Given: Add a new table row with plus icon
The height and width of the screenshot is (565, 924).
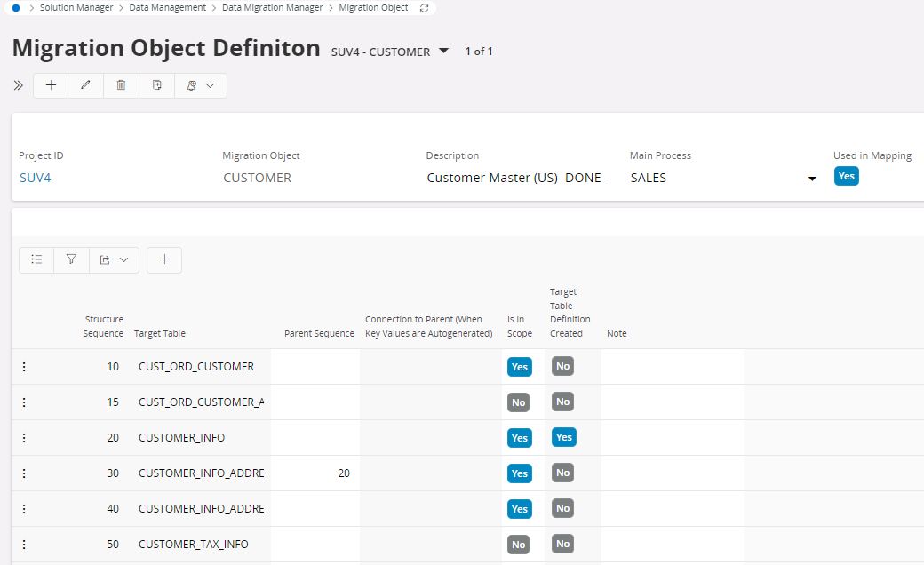Looking at the screenshot, I should click(164, 259).
